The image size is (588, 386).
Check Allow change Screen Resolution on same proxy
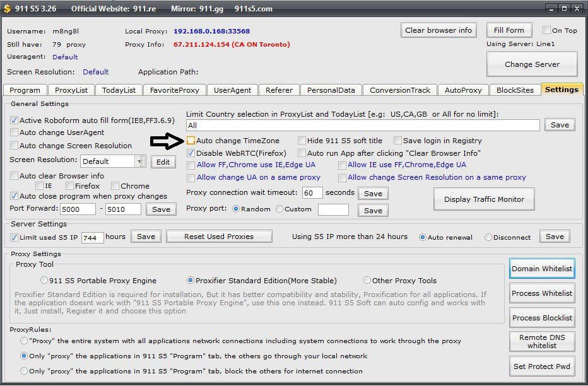tap(342, 178)
